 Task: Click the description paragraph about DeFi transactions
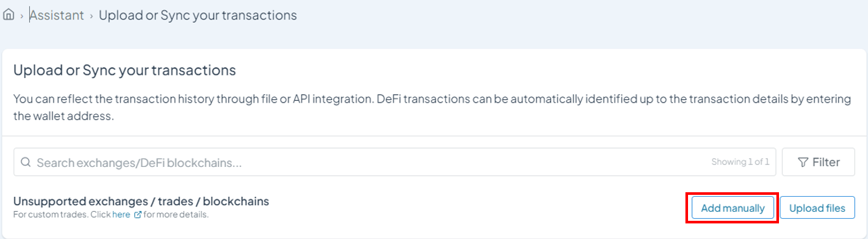431,108
